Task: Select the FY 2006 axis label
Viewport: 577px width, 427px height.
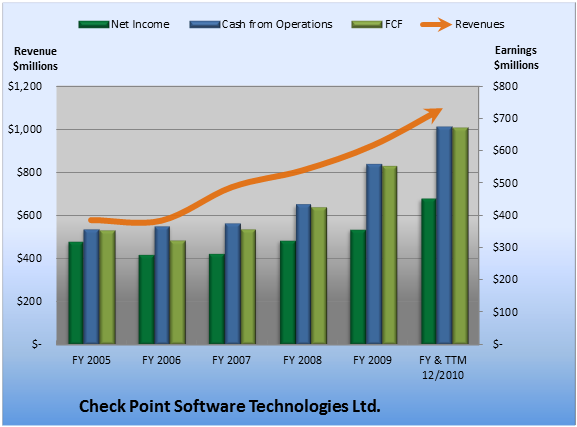Action: [161, 360]
